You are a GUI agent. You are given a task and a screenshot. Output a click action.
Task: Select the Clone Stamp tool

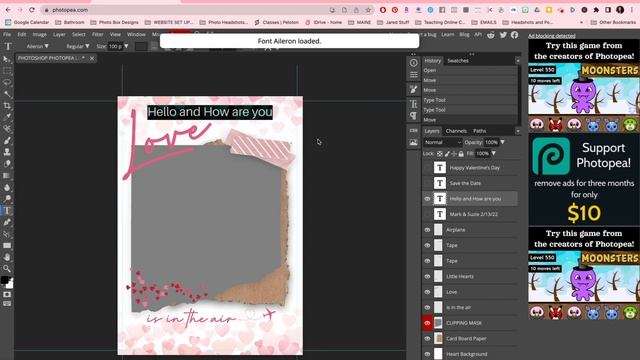click(7, 152)
